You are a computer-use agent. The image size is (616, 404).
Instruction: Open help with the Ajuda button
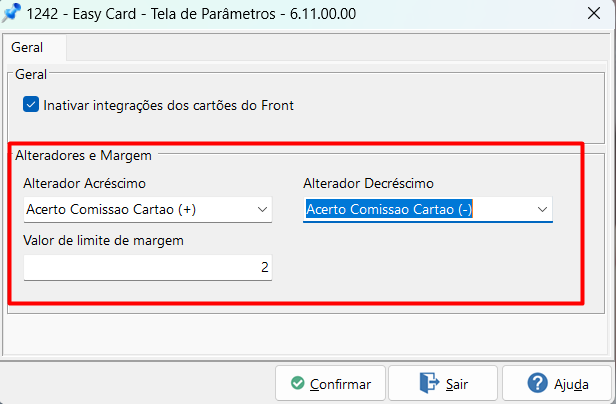click(557, 383)
